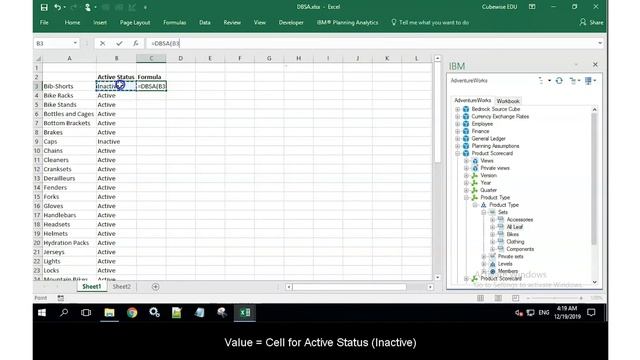The height and width of the screenshot is (360, 640).
Task: Switch to Excel in the taskbar
Action: 245,313
